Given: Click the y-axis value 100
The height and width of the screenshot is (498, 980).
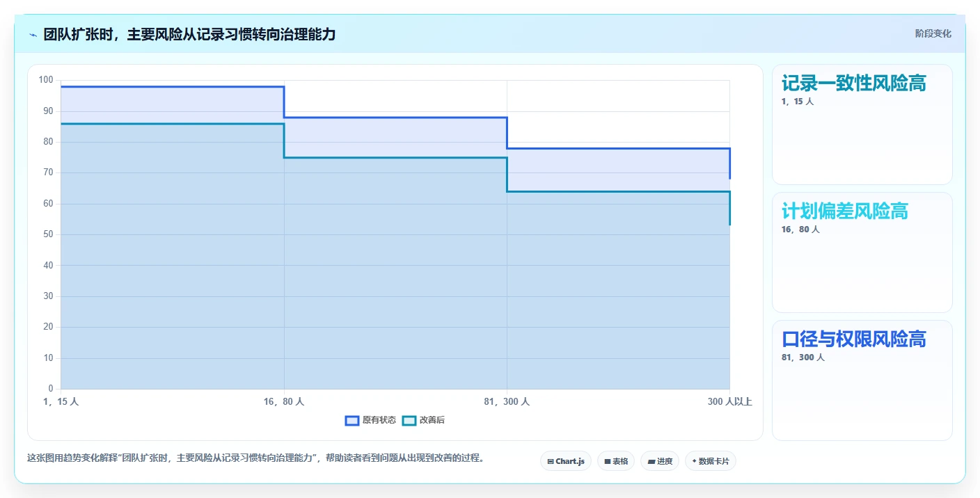Looking at the screenshot, I should (46, 80).
